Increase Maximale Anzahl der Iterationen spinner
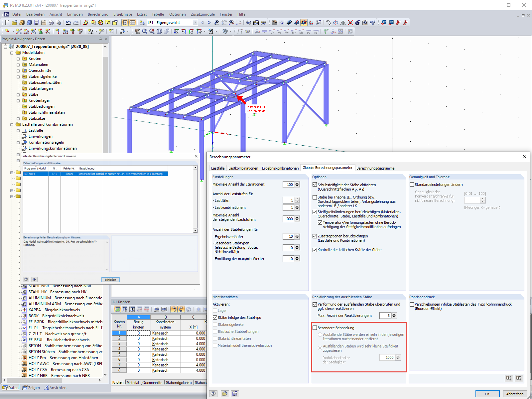This screenshot has height=399, width=532. coord(297,183)
